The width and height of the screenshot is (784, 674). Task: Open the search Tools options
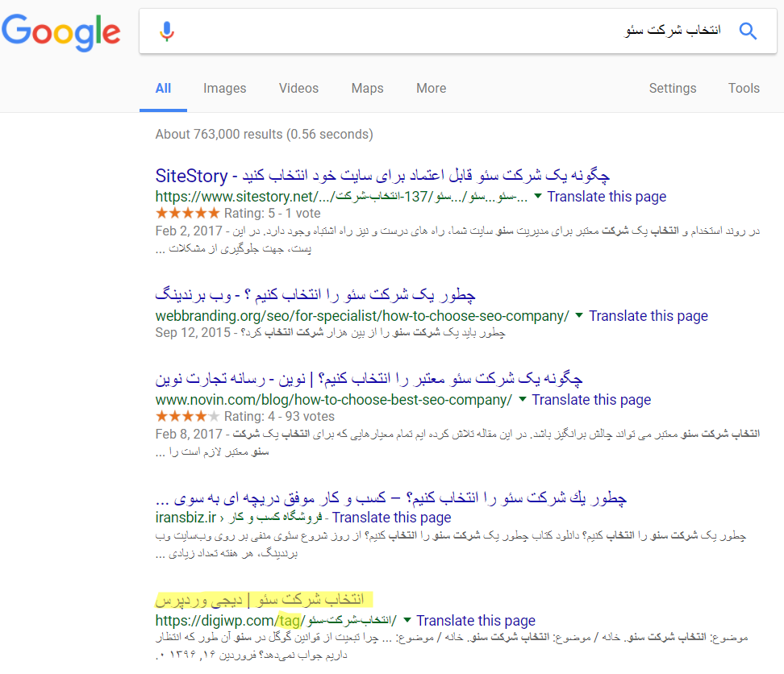pyautogui.click(x=744, y=89)
